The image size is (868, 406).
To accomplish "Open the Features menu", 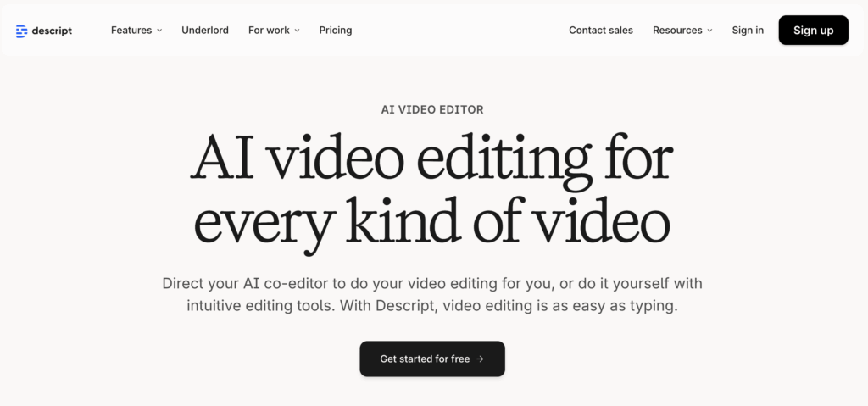I will (x=131, y=30).
